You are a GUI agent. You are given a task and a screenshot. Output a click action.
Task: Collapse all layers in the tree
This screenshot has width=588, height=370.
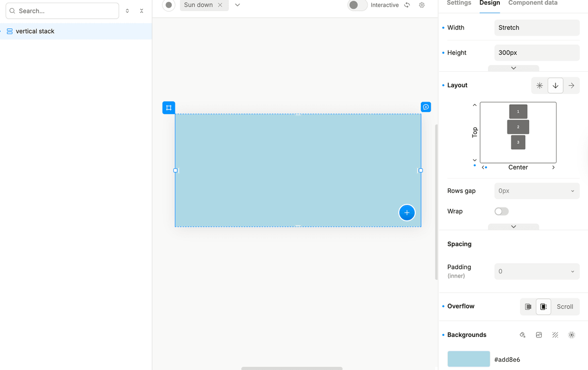click(x=142, y=11)
